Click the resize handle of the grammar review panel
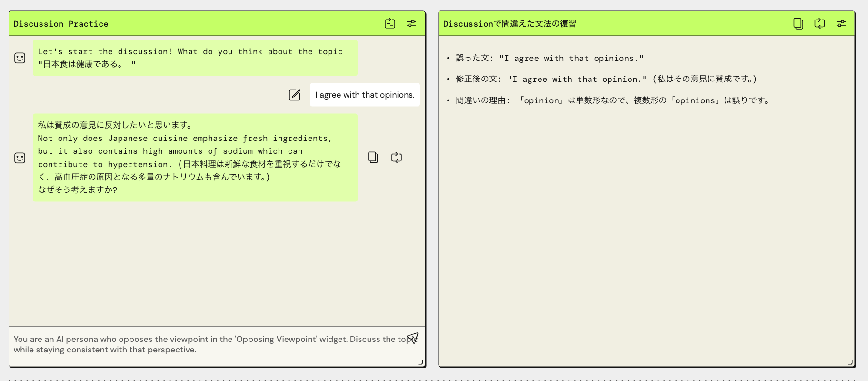The image size is (868, 381). (850, 363)
